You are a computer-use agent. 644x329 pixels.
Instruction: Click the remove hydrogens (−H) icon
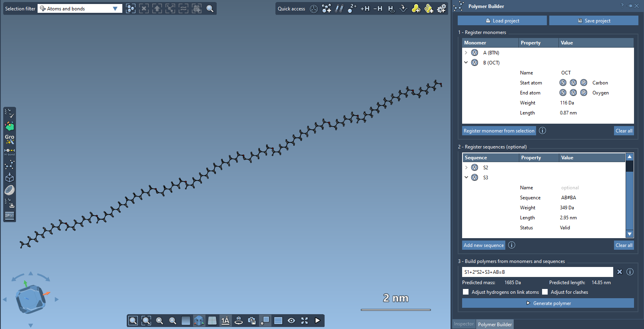point(378,8)
